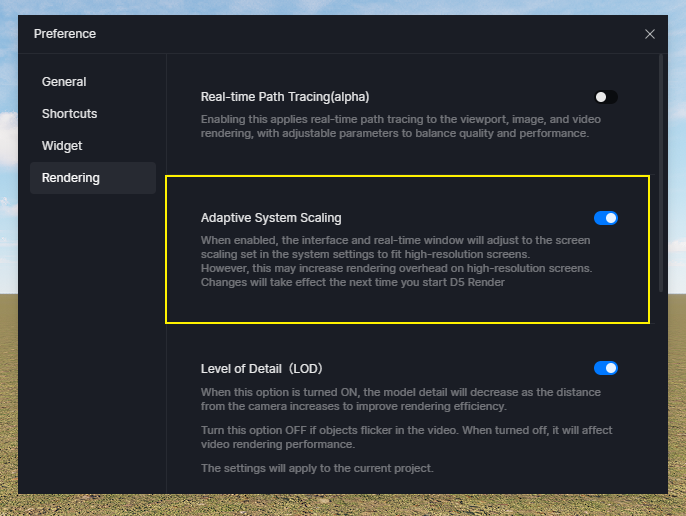Click the Real-time Path Tracing(alpha) heading
The height and width of the screenshot is (516, 686).
point(285,97)
